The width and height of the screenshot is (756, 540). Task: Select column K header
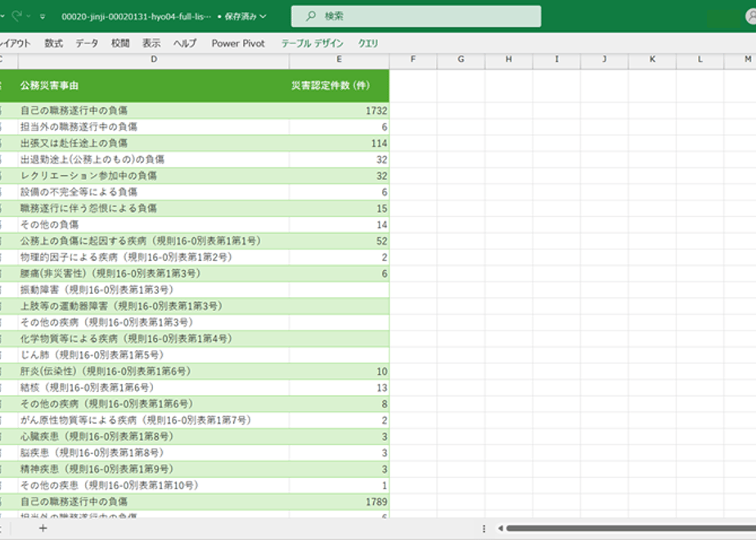point(652,59)
